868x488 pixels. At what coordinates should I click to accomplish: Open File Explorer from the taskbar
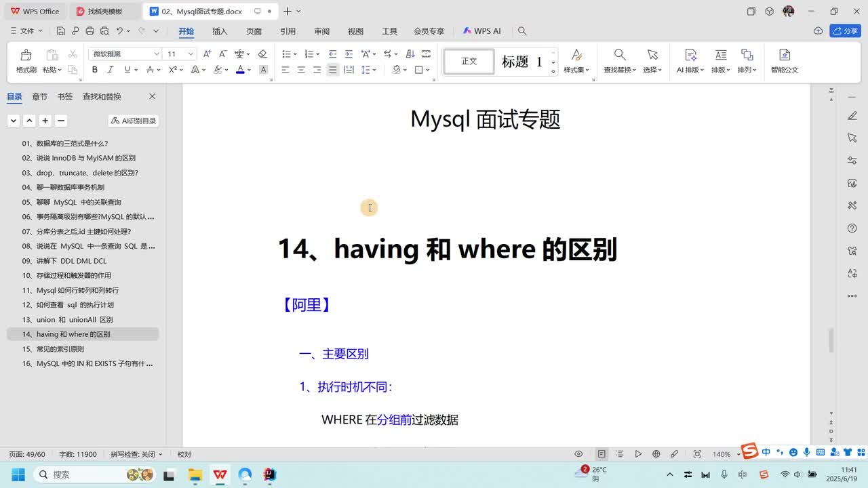click(195, 474)
